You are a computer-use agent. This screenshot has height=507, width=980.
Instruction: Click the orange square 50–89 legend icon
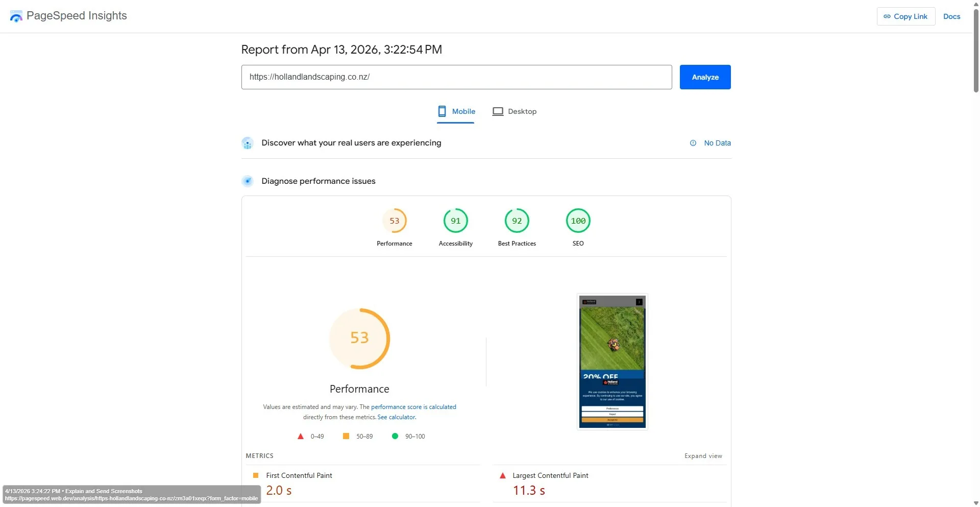pyautogui.click(x=346, y=436)
